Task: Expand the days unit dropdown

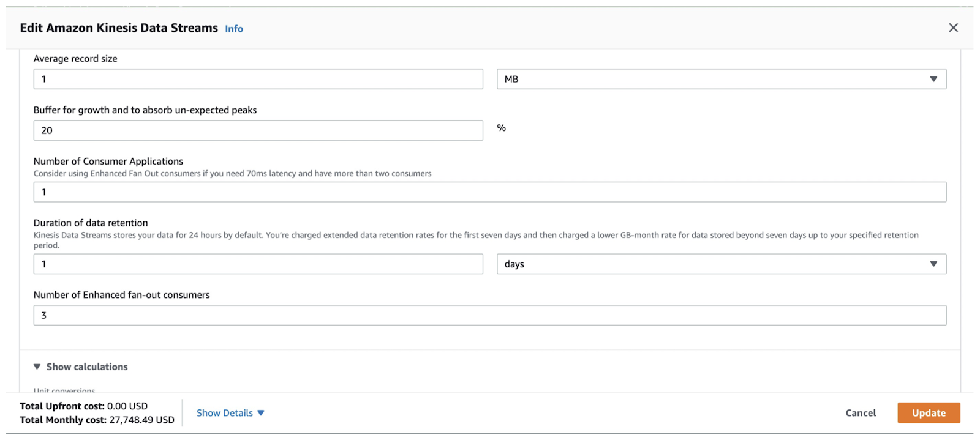Action: point(721,264)
